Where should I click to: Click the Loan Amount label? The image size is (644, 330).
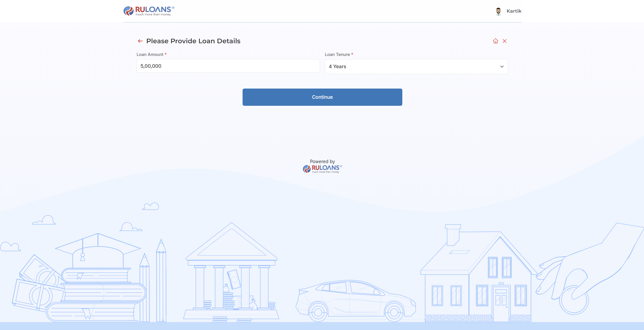coord(150,55)
